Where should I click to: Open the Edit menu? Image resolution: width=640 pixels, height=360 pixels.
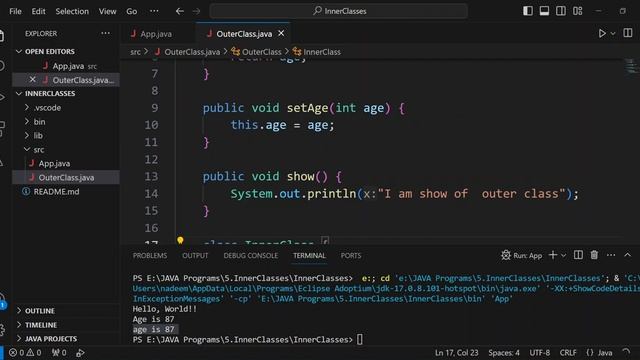pos(38,11)
